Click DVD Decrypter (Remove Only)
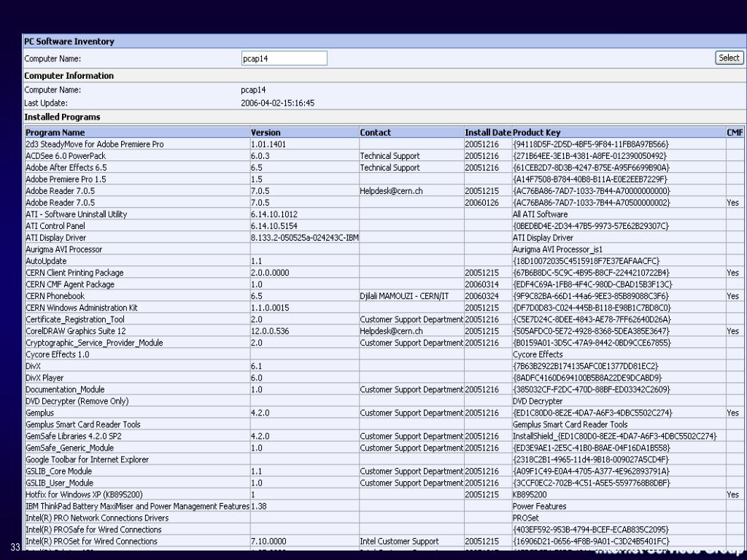 coord(77,401)
